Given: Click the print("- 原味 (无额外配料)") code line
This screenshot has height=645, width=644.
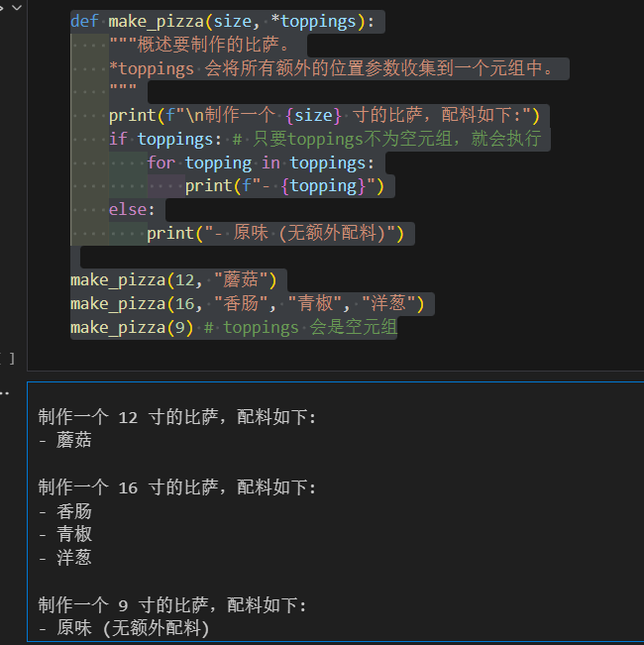Looking at the screenshot, I should pyautogui.click(x=275, y=234).
